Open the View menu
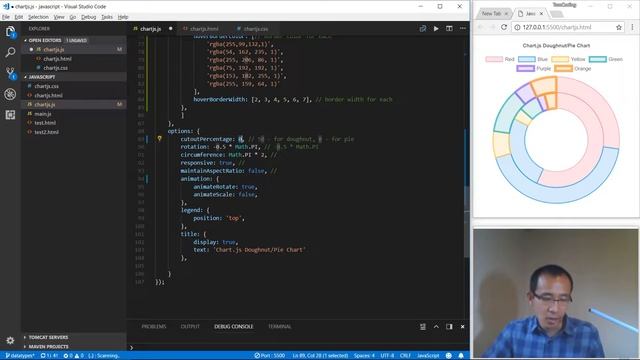 point(59,17)
